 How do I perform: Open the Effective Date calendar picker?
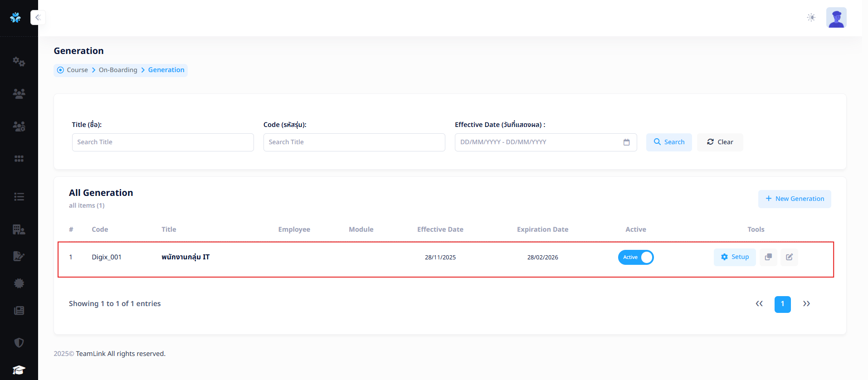tap(626, 142)
